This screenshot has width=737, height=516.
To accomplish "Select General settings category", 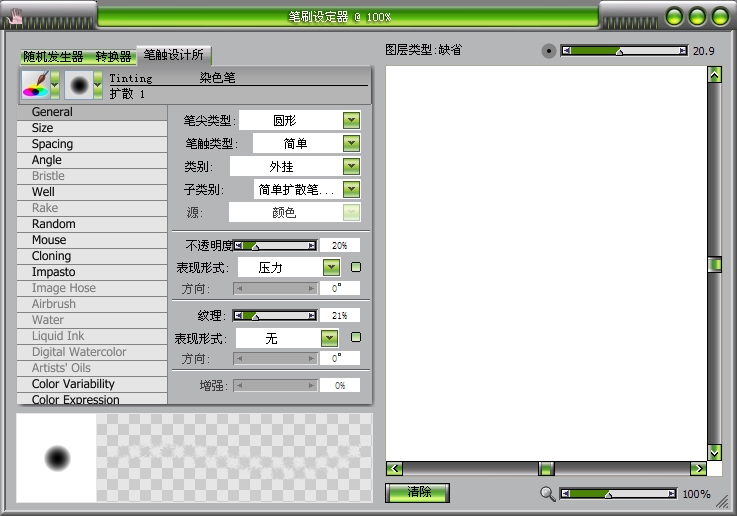I will coord(92,112).
